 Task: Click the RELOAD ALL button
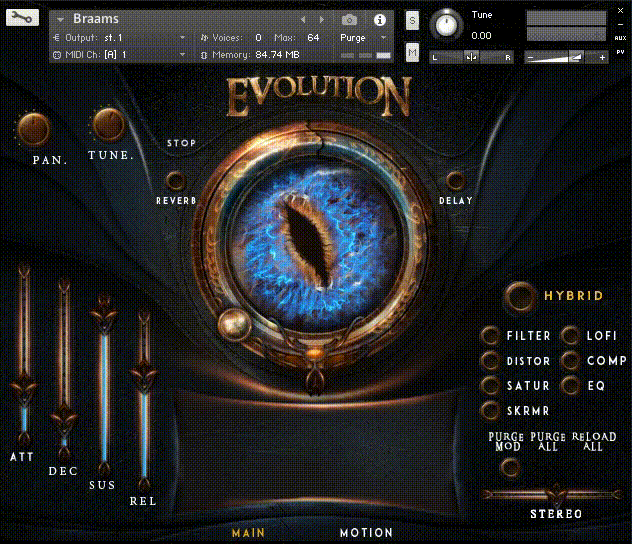(x=594, y=442)
